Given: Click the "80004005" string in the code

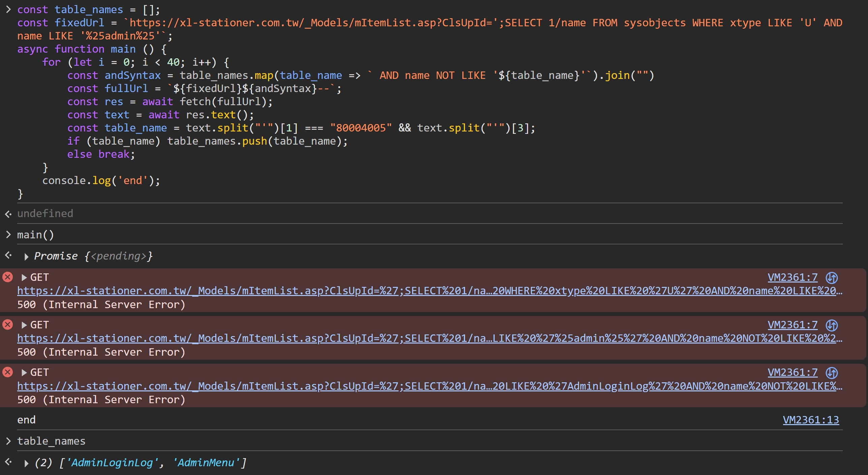Looking at the screenshot, I should pyautogui.click(x=361, y=128).
